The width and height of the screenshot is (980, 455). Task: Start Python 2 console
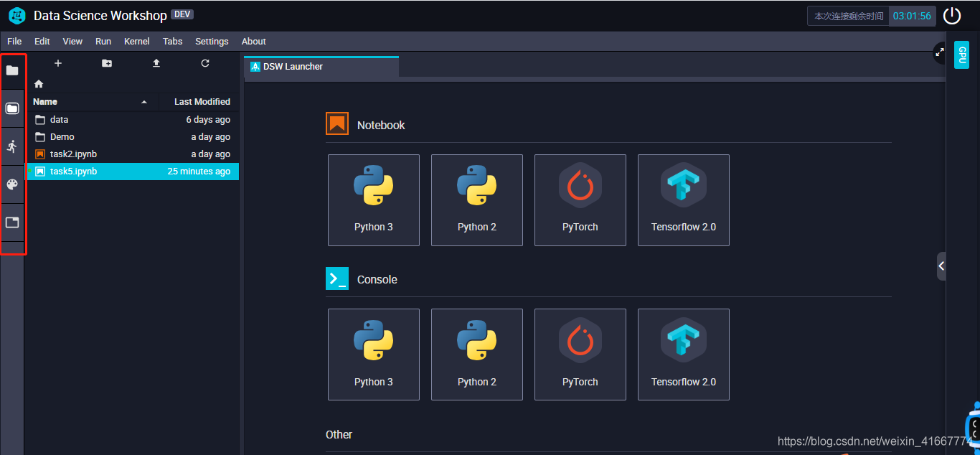point(477,355)
